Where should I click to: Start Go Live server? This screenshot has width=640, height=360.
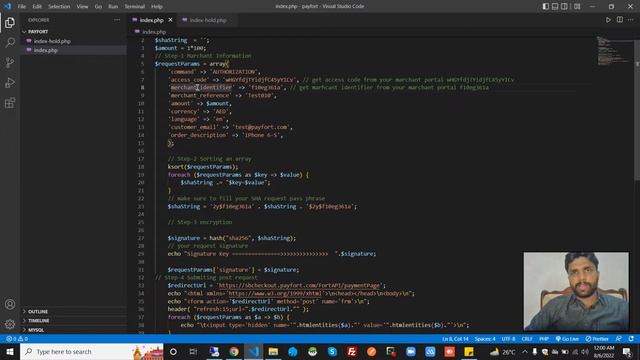[x=567, y=339]
